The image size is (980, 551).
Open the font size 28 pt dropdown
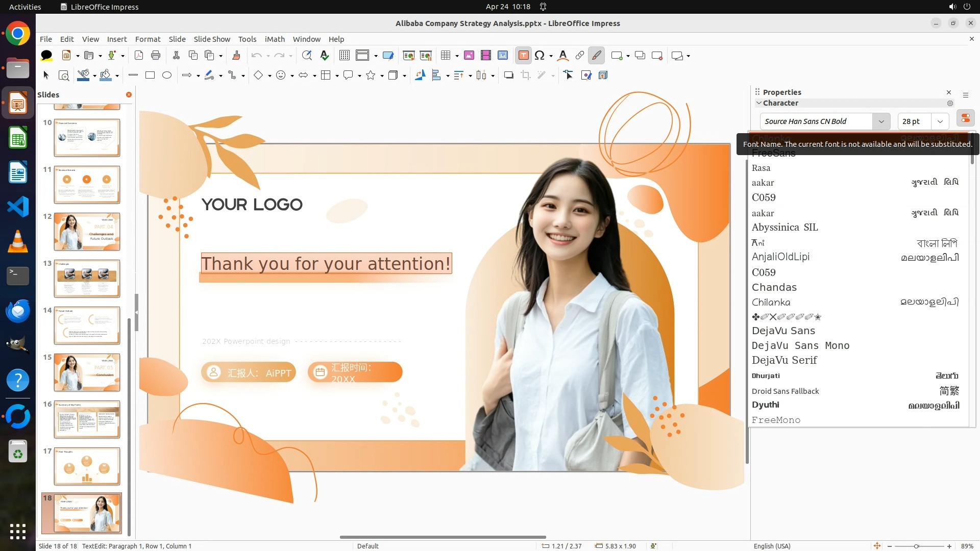[x=940, y=121]
